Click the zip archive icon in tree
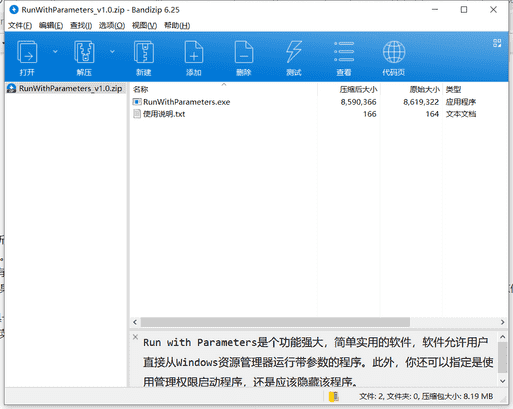Screen dimensions: 513x409 (12, 88)
